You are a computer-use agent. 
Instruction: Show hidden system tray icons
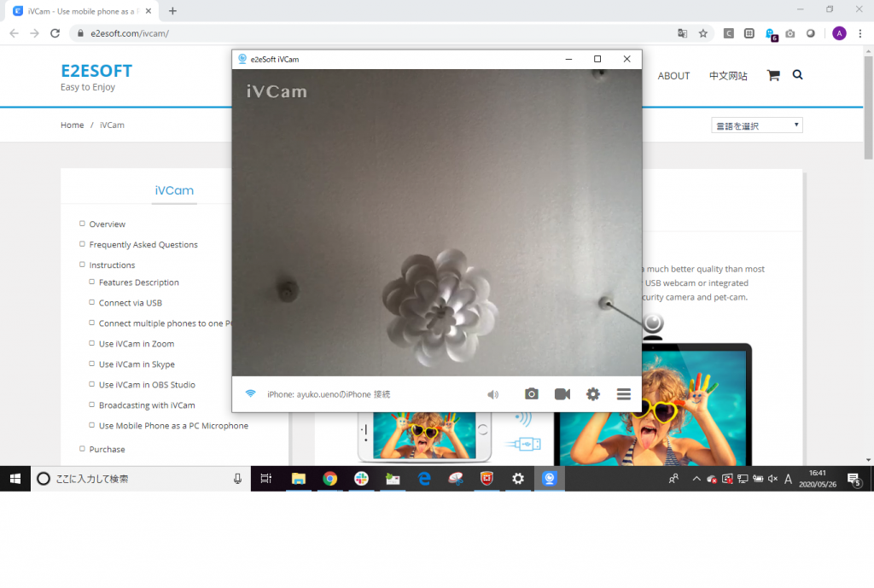pos(695,479)
